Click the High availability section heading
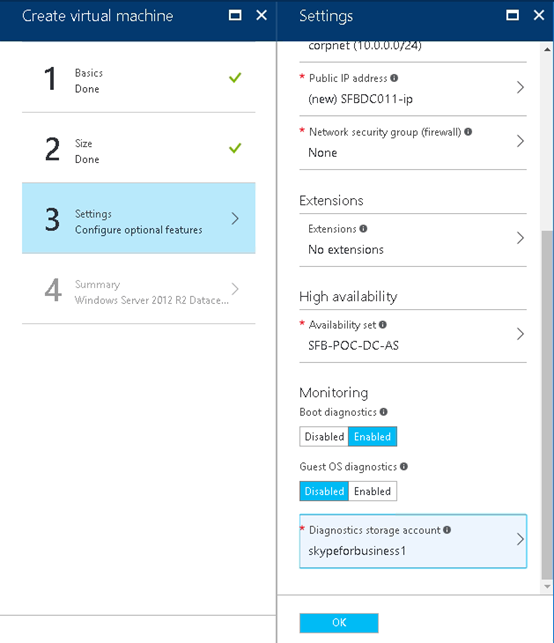The image size is (554, 643). click(x=348, y=296)
